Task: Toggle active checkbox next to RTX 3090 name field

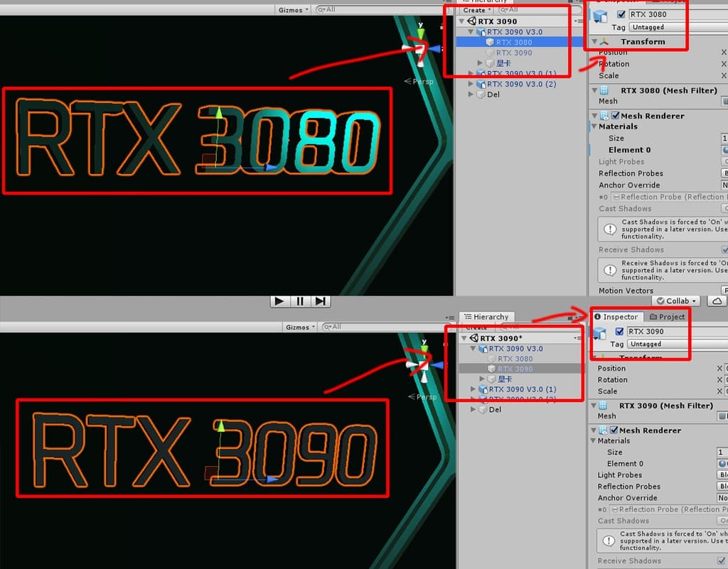Action: (619, 332)
